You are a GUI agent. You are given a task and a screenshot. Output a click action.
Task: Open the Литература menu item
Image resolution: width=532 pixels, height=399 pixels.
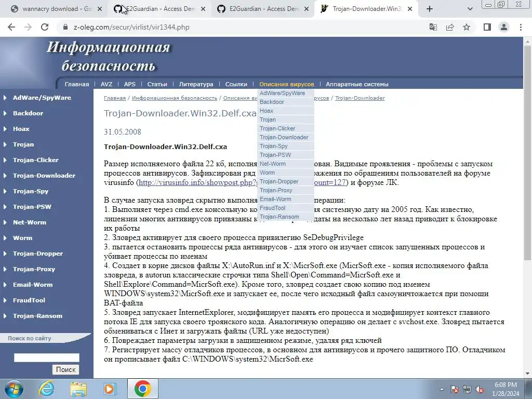pos(196,84)
